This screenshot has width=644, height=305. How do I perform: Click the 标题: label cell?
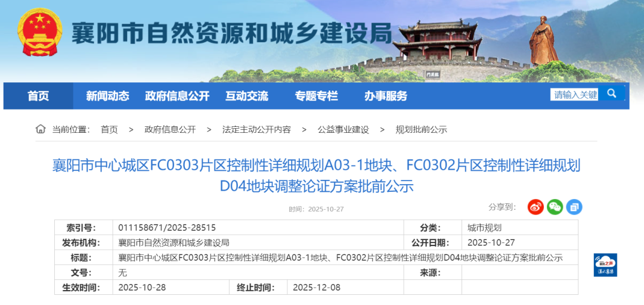(x=83, y=258)
